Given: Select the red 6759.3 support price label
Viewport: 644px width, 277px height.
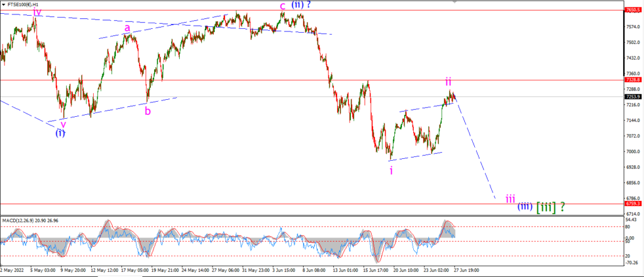Looking at the screenshot, I should 631,203.
